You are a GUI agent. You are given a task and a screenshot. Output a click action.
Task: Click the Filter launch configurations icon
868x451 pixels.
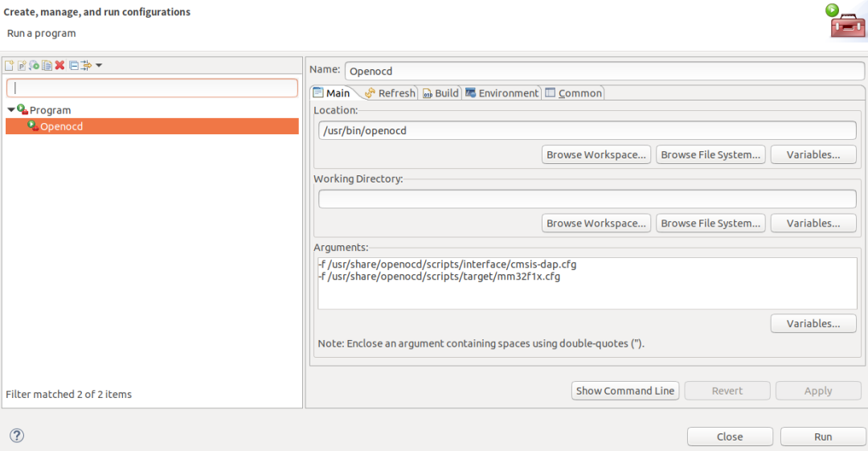point(86,65)
